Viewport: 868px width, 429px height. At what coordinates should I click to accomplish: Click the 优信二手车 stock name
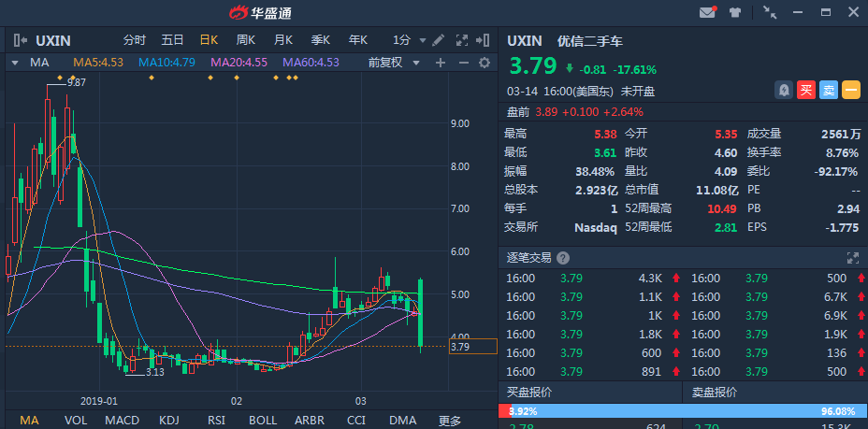pos(590,41)
